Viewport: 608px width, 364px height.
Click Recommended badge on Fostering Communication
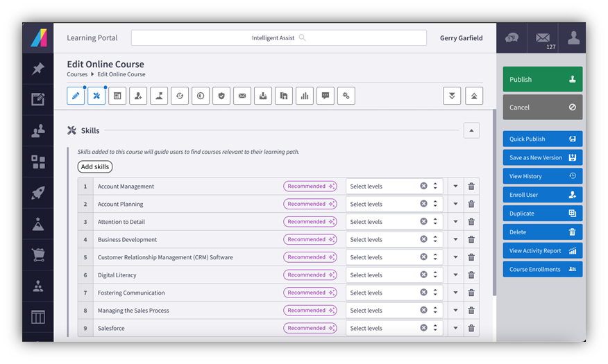pos(310,293)
